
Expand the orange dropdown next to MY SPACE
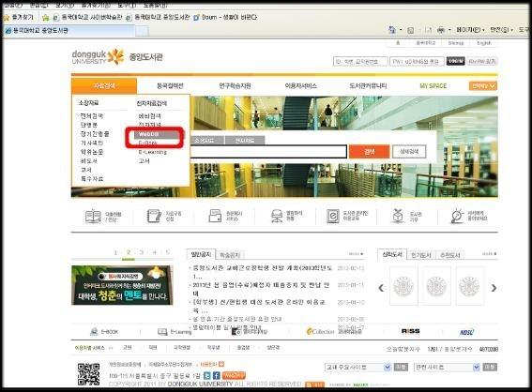[483, 85]
